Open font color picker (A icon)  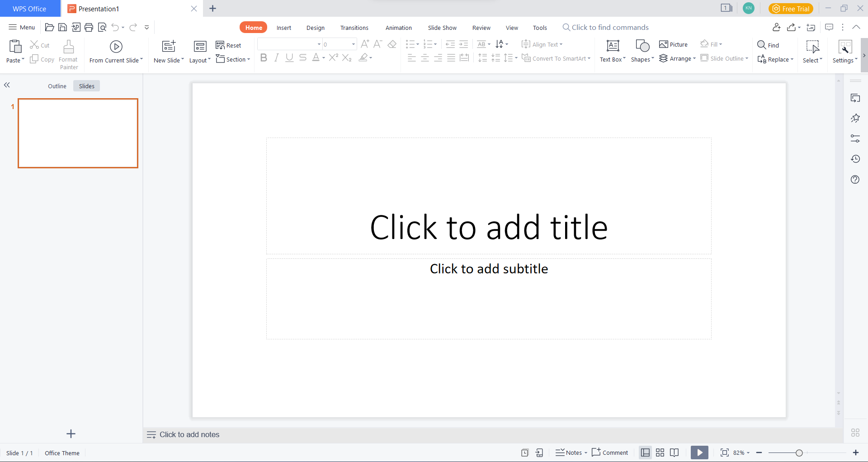coord(316,57)
